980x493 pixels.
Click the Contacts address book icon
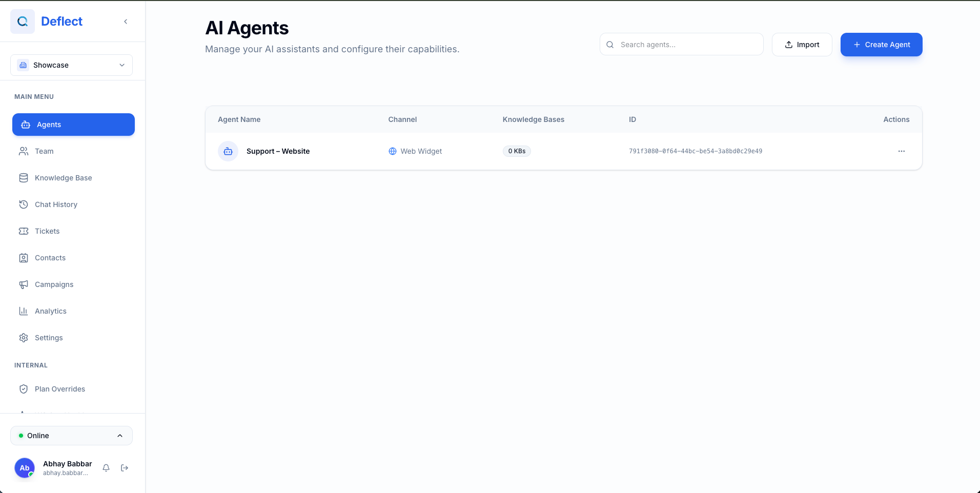click(x=24, y=258)
